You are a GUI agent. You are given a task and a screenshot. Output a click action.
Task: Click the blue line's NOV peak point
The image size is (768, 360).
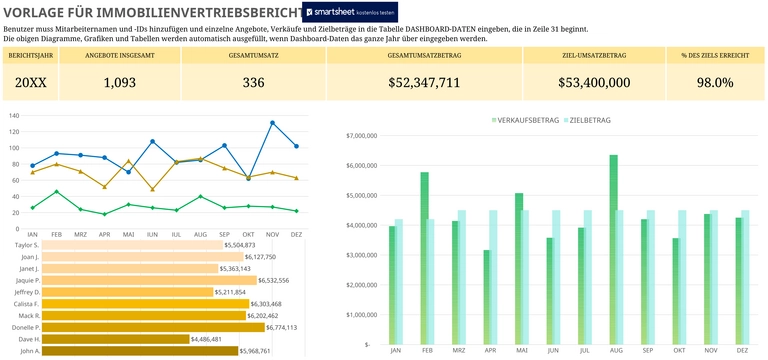[272, 123]
